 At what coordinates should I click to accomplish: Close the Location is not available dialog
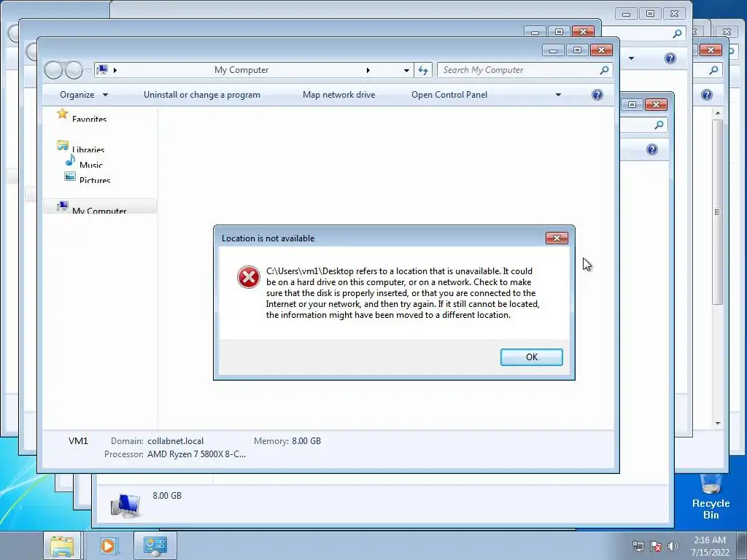557,238
